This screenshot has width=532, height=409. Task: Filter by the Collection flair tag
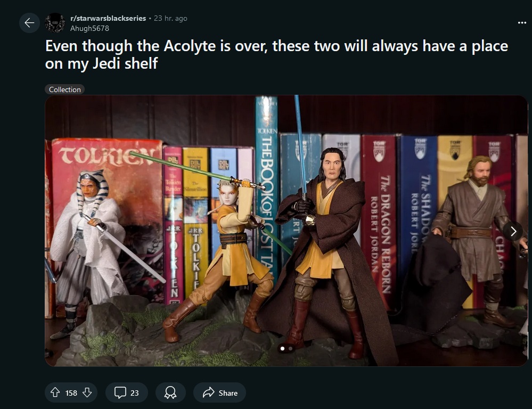tap(65, 89)
